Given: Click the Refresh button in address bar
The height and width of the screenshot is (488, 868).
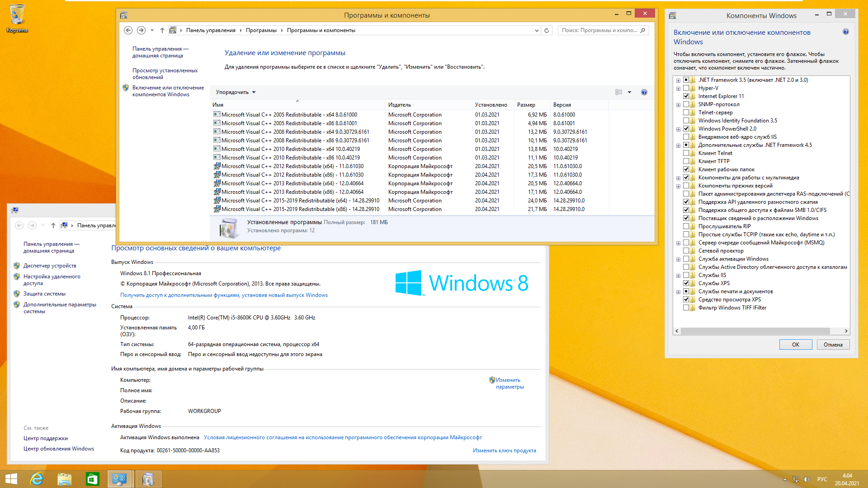Looking at the screenshot, I should [x=547, y=30].
